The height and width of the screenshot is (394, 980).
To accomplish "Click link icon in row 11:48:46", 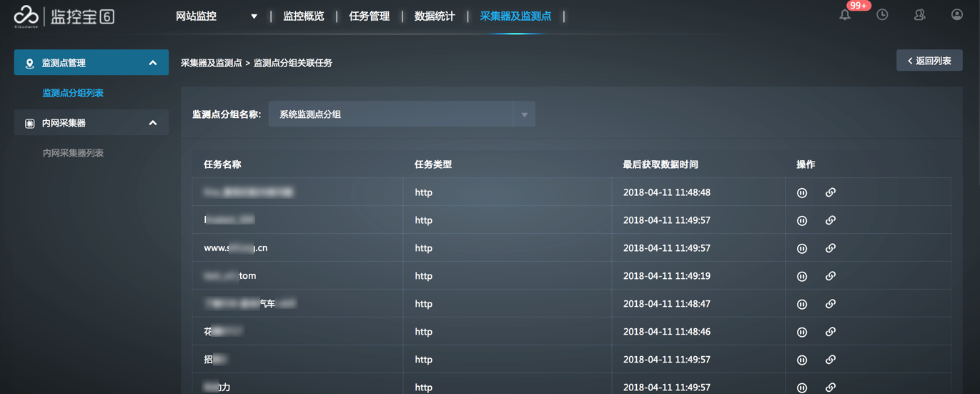I will 831,332.
